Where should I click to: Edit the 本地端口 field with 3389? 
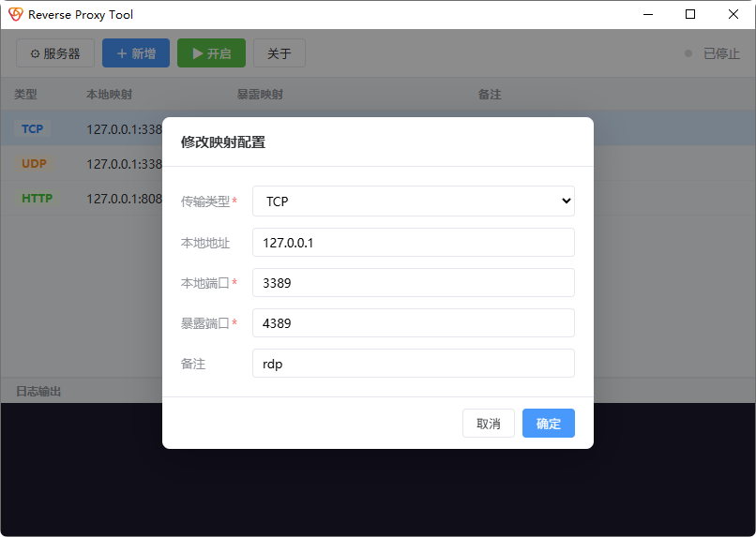click(414, 283)
